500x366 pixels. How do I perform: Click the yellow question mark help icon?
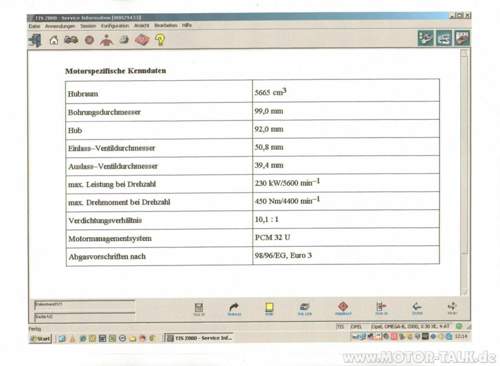[160, 40]
